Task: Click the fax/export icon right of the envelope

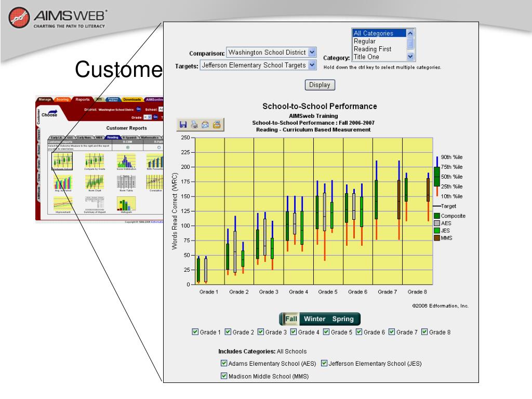Action: [217, 125]
